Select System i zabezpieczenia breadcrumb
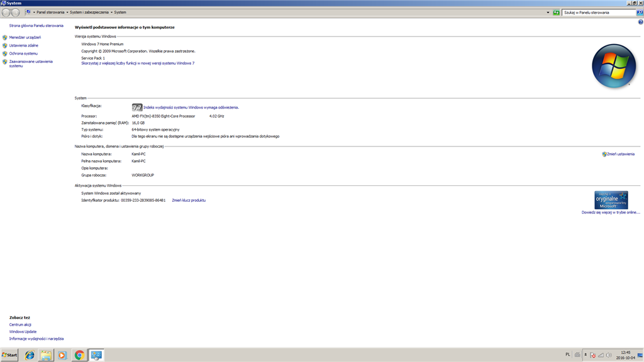This screenshot has height=362, width=644. pyautogui.click(x=89, y=13)
